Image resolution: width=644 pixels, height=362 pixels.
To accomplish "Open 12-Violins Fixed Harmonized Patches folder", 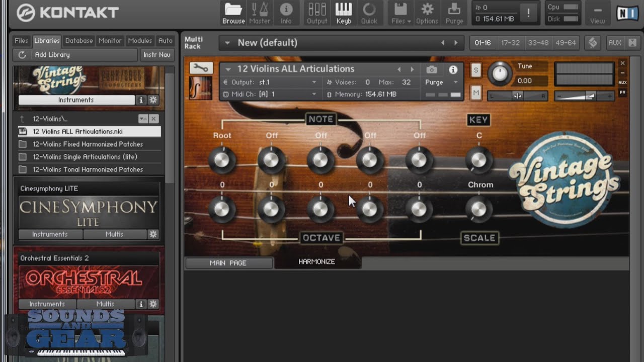I will 90,144.
